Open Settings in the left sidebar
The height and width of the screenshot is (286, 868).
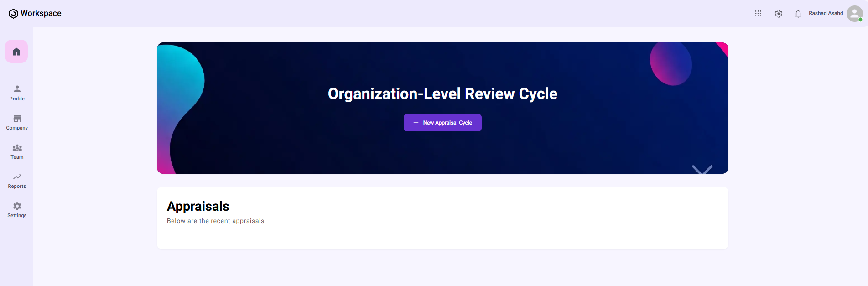[x=17, y=210]
